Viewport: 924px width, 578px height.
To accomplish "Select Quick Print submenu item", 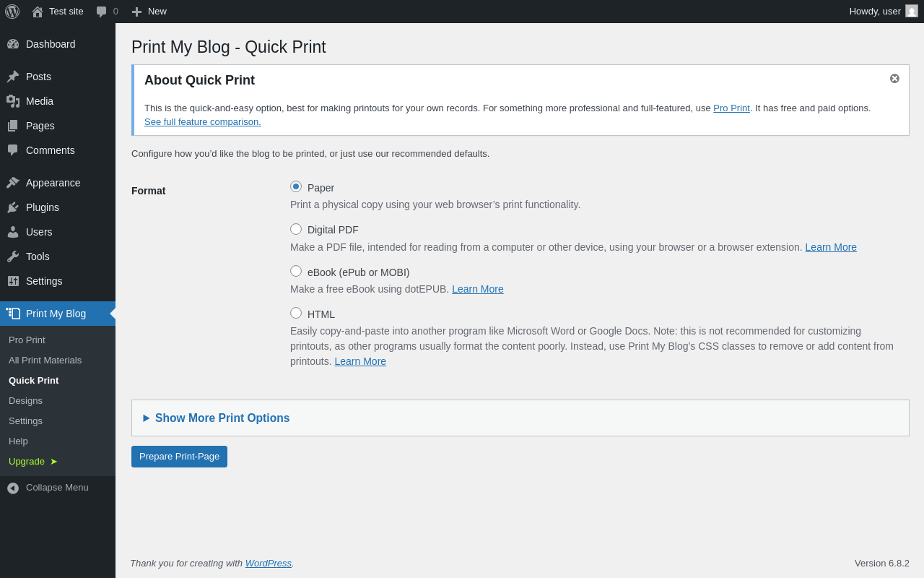I will click(x=33, y=380).
